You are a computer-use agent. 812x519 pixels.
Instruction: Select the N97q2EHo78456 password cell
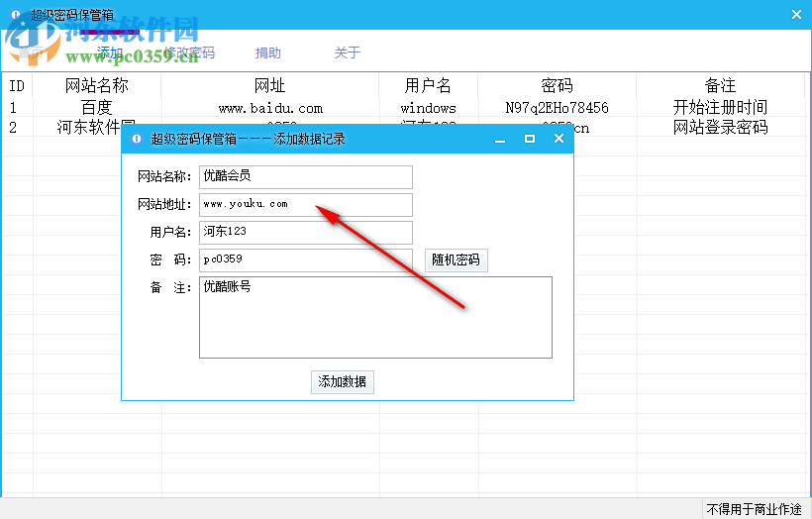click(x=558, y=108)
